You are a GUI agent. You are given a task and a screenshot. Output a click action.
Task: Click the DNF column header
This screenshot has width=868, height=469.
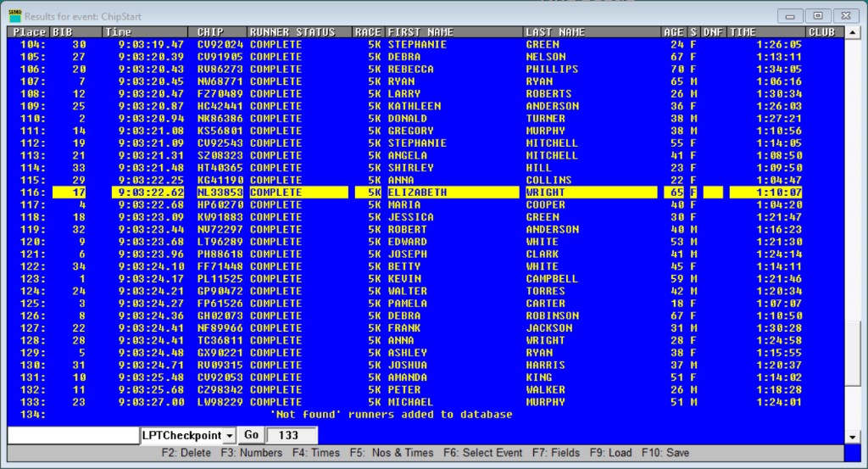coord(714,32)
